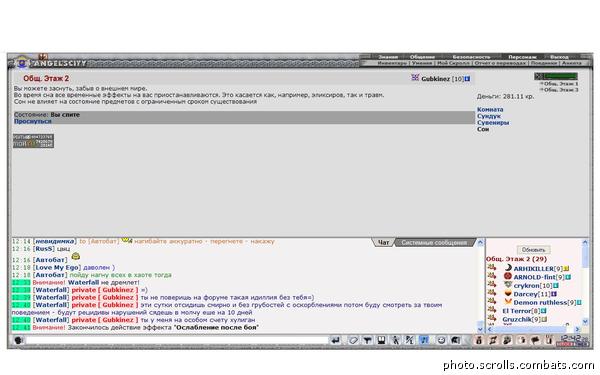The image size is (600, 375).
Task: Select player El Terror in the list
Action: click(516, 311)
